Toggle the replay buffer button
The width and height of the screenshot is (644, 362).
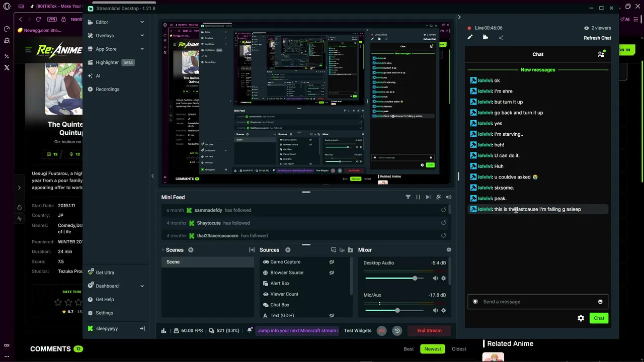[x=397, y=330]
